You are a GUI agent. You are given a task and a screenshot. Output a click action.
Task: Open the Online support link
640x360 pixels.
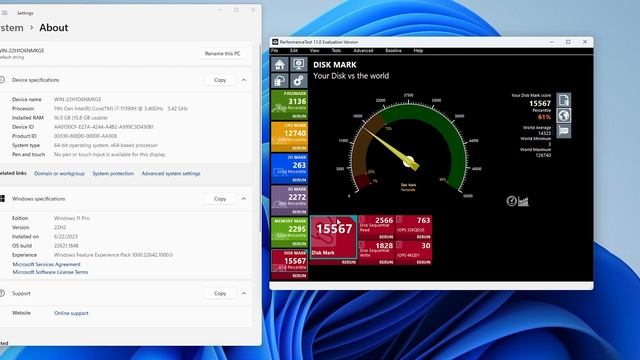(x=71, y=313)
